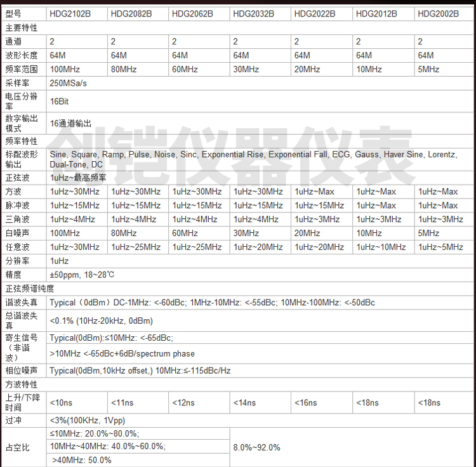476x467 pixels.
Task: Click the HDG2062B model header
Action: click(x=192, y=13)
